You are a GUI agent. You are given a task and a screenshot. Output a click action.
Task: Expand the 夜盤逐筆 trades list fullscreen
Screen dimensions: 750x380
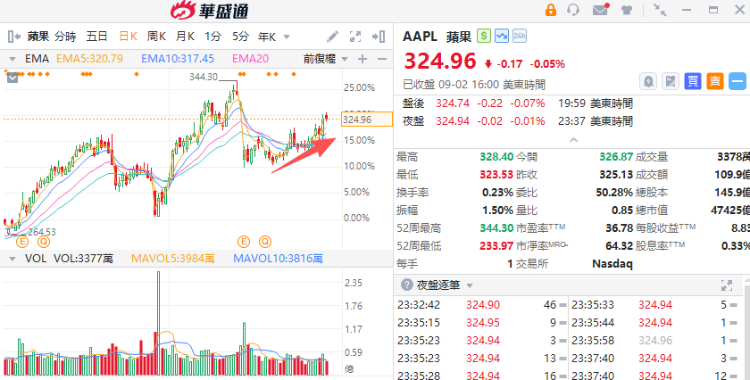tap(726, 286)
